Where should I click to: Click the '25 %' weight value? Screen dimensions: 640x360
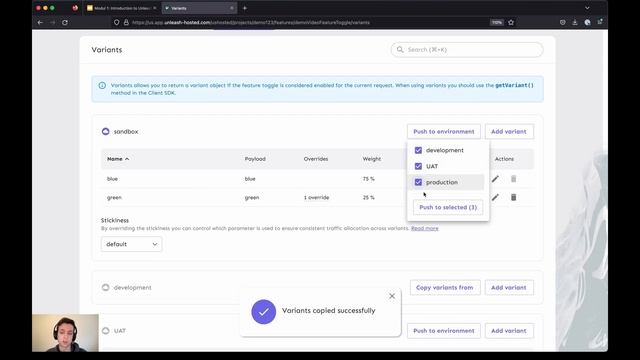pos(369,198)
